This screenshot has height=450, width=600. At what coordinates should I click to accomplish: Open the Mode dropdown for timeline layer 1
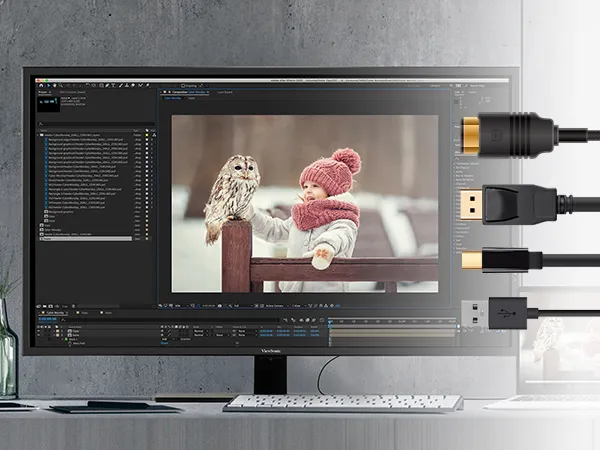[x=201, y=331]
